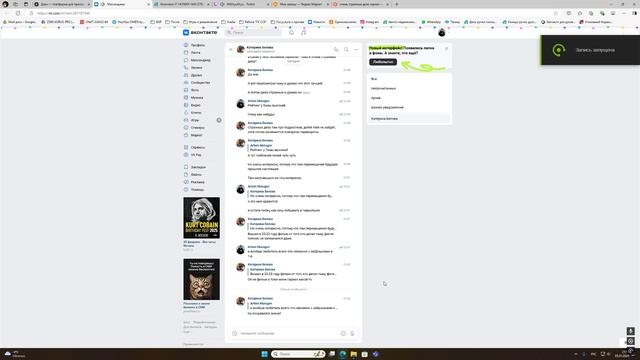Screen dimensions: 640x360
Task: Open Помощь in the left sidebar
Action: click(198, 189)
